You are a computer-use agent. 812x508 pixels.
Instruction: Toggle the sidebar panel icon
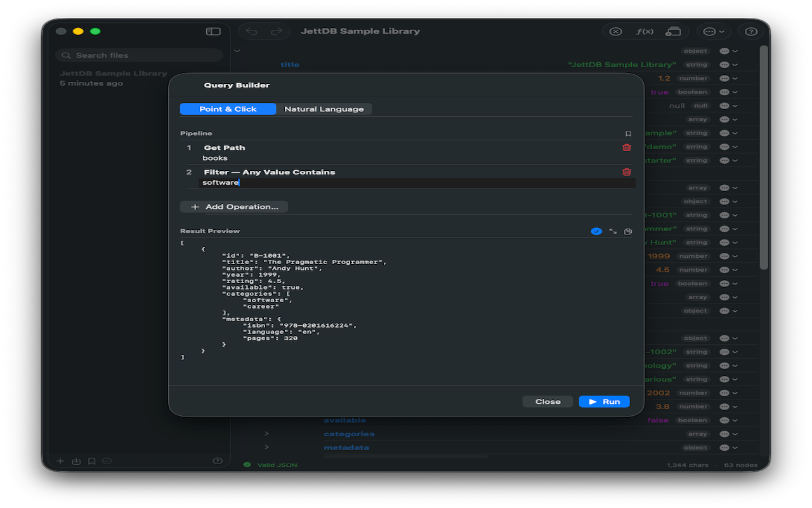point(213,31)
